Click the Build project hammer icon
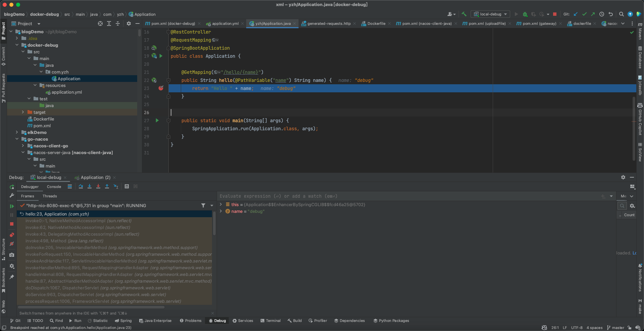Viewport: 644px width, 331px height. [x=464, y=14]
